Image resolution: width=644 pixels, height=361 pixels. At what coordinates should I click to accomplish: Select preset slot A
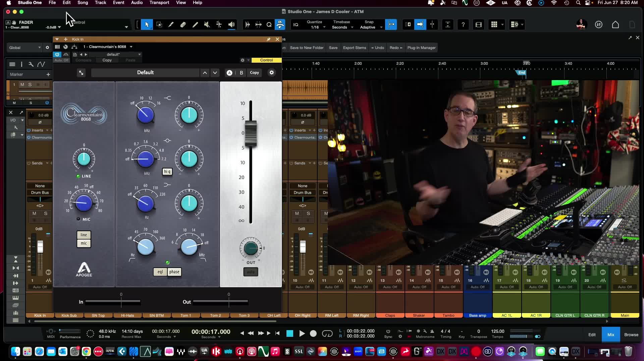pos(229,73)
